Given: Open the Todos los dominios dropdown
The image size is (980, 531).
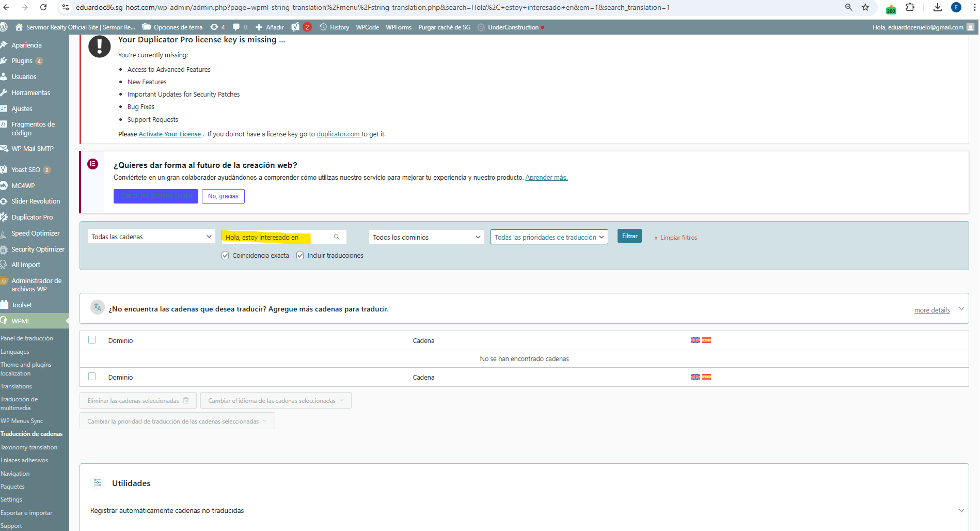Looking at the screenshot, I should pos(426,237).
